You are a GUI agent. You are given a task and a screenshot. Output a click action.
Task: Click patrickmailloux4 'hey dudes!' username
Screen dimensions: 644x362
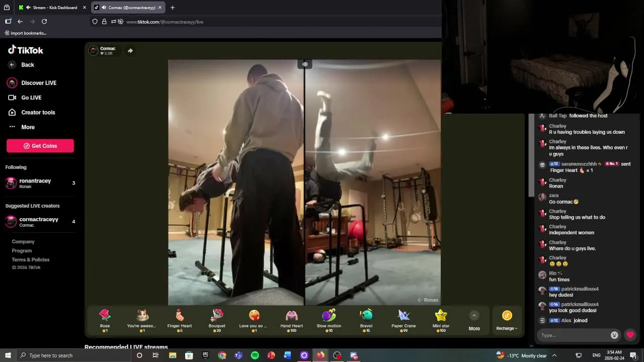[580, 289]
